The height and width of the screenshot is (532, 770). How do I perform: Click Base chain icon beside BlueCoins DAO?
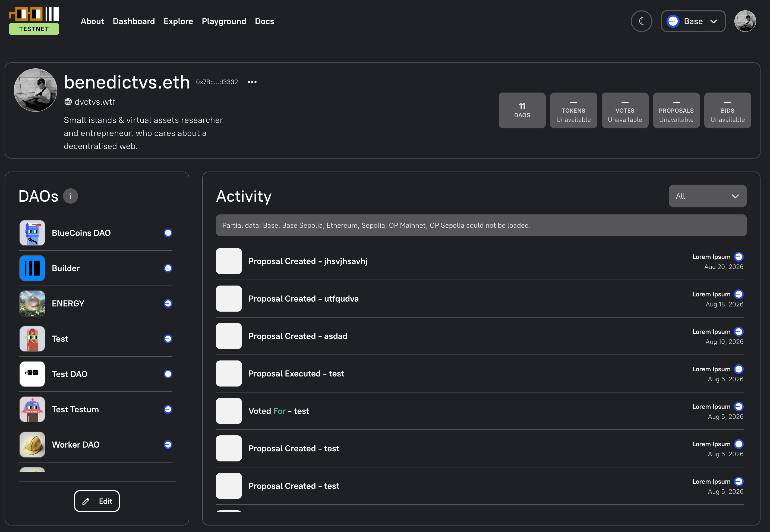pyautogui.click(x=168, y=233)
